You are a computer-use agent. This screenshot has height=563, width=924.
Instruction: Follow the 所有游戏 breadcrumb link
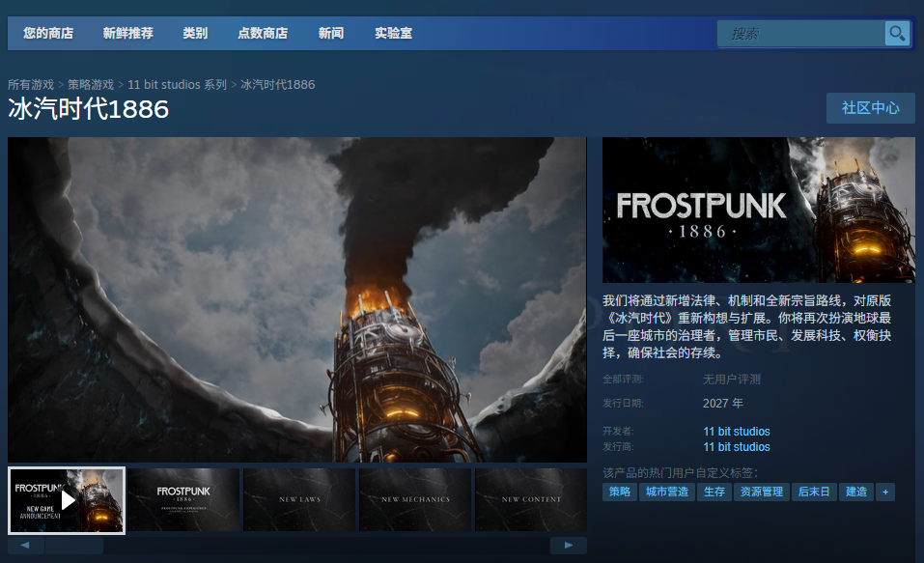pos(31,84)
